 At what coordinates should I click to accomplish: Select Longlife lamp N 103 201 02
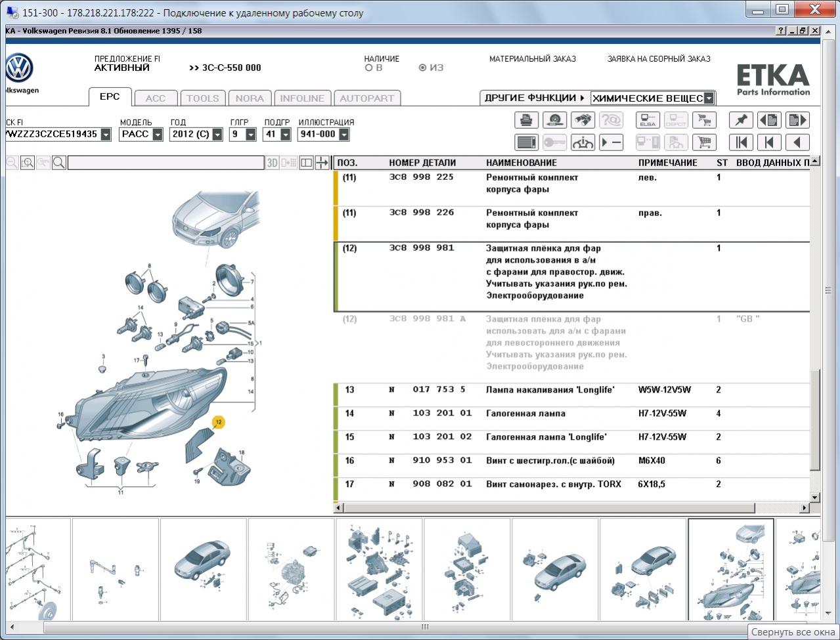(x=572, y=442)
